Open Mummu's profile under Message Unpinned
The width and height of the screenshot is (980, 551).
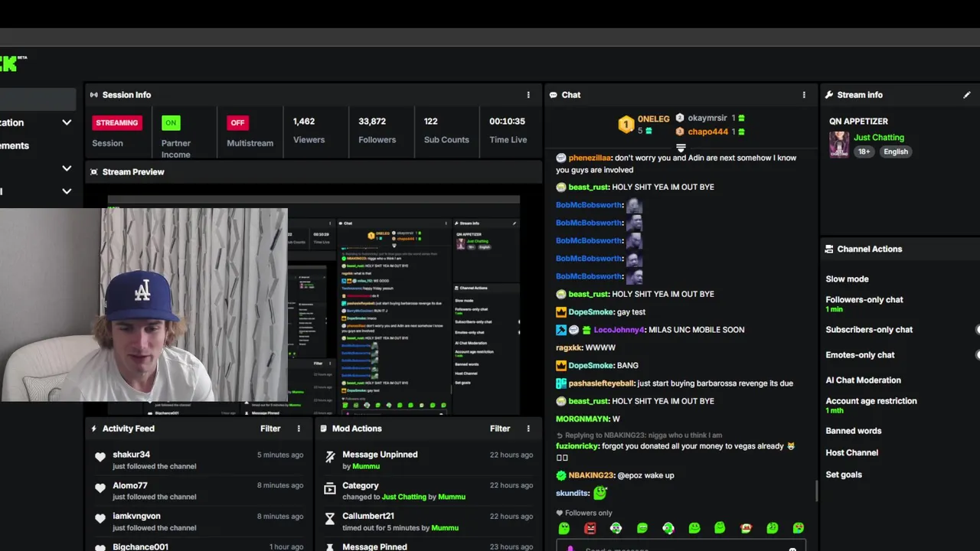coord(366,466)
